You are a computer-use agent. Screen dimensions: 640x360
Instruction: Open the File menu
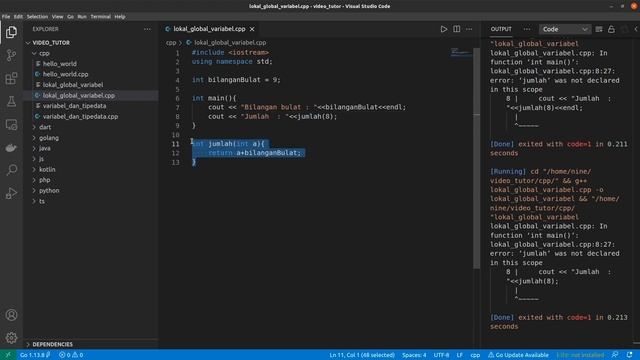pos(6,17)
